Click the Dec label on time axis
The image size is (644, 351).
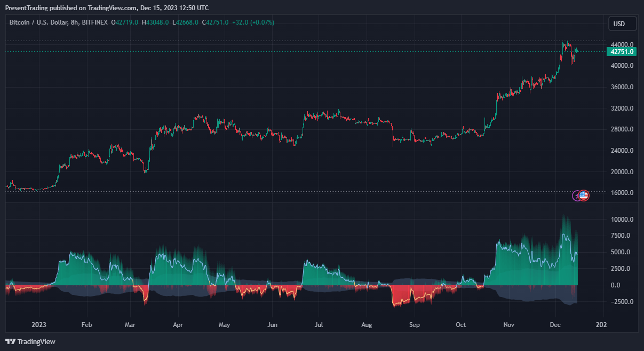coord(555,325)
